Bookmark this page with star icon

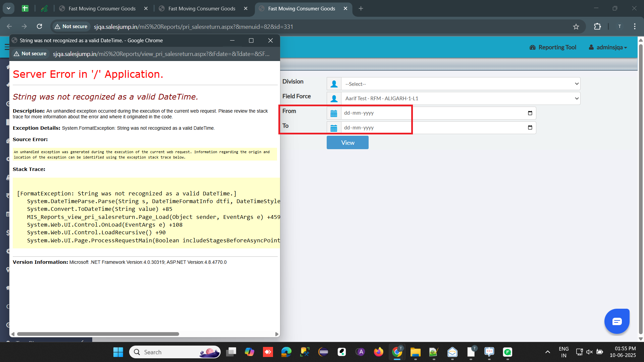(x=576, y=26)
